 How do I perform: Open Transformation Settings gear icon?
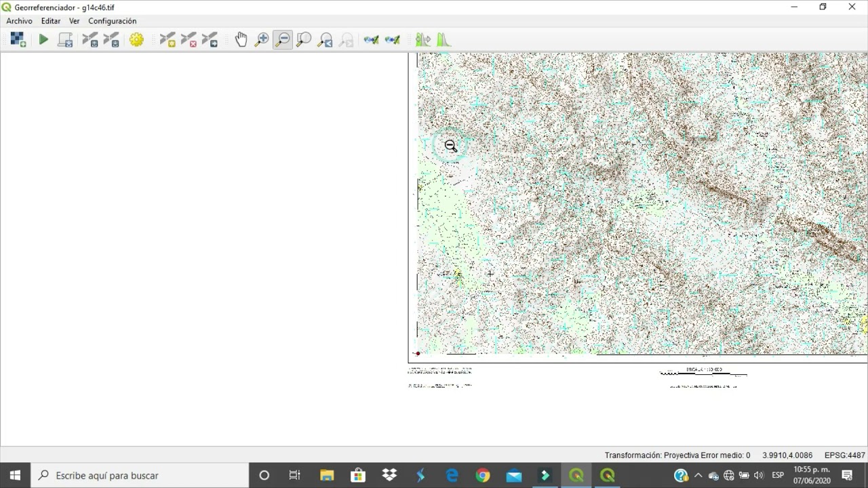coord(136,40)
